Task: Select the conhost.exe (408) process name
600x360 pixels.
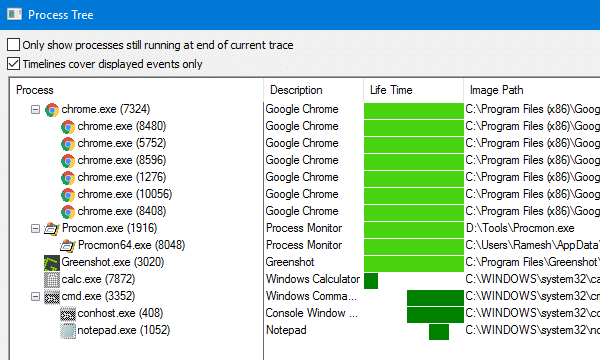Action: click(120, 313)
